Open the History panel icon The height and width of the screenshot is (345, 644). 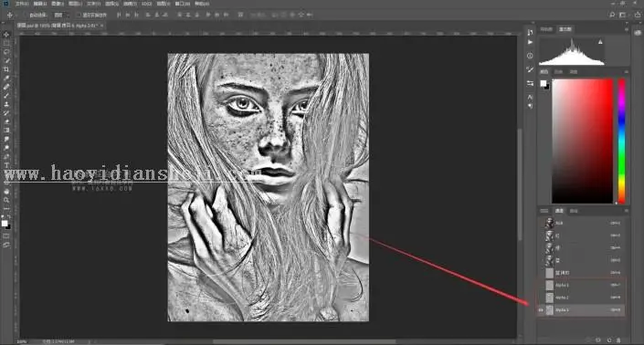pyautogui.click(x=530, y=32)
